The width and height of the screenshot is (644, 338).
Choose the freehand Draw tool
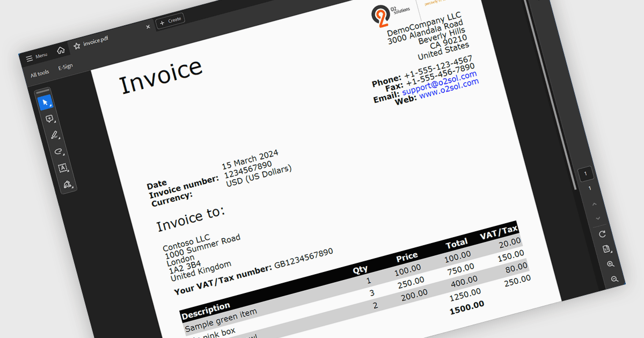(x=58, y=152)
